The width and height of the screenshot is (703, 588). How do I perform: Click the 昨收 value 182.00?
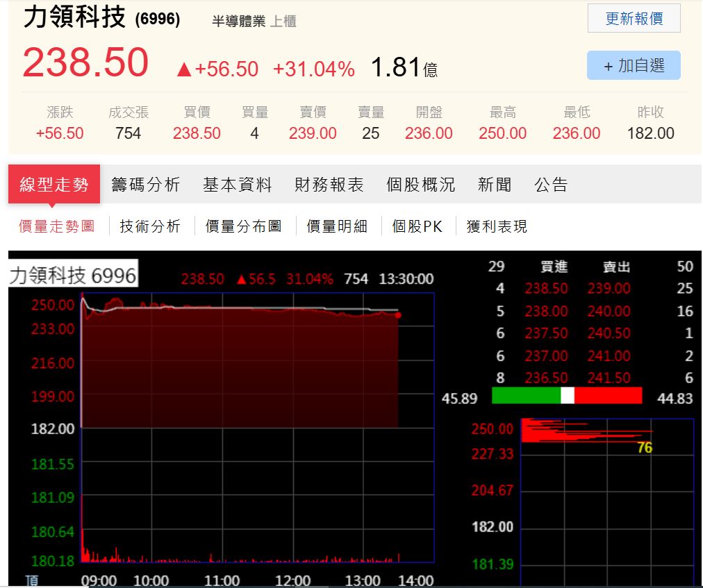click(650, 133)
